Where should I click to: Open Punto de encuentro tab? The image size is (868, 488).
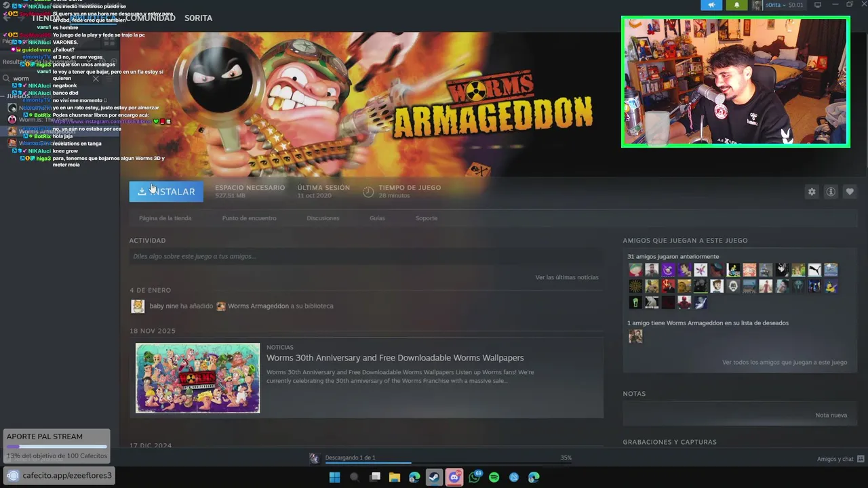click(249, 218)
